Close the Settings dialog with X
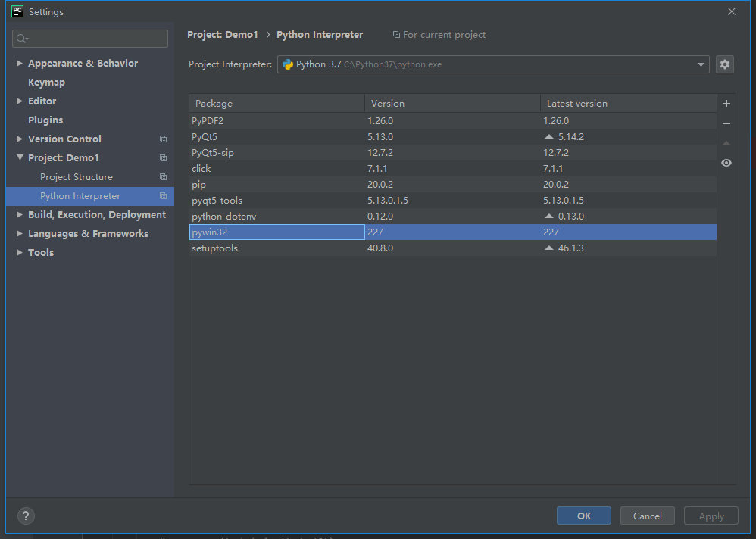Screen dimensions: 756x539 pos(732,11)
